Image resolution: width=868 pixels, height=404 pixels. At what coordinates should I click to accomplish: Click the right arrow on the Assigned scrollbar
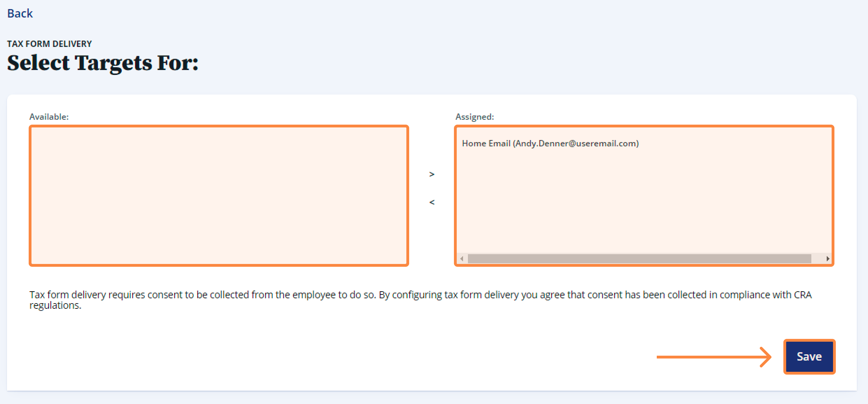(x=827, y=258)
